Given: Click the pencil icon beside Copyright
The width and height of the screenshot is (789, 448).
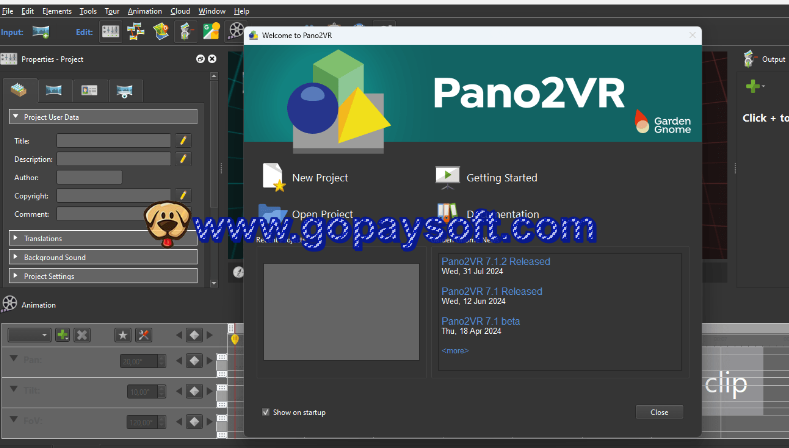Looking at the screenshot, I should (x=183, y=195).
